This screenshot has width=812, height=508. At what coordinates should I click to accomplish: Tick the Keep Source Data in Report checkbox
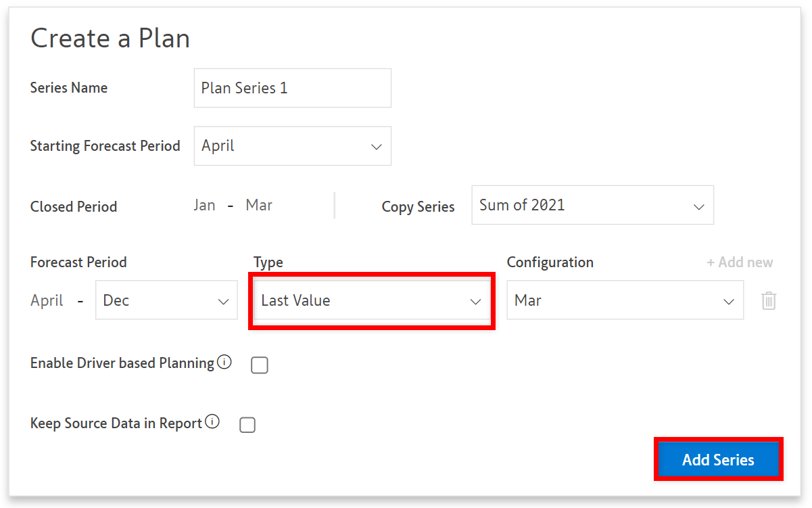click(247, 425)
